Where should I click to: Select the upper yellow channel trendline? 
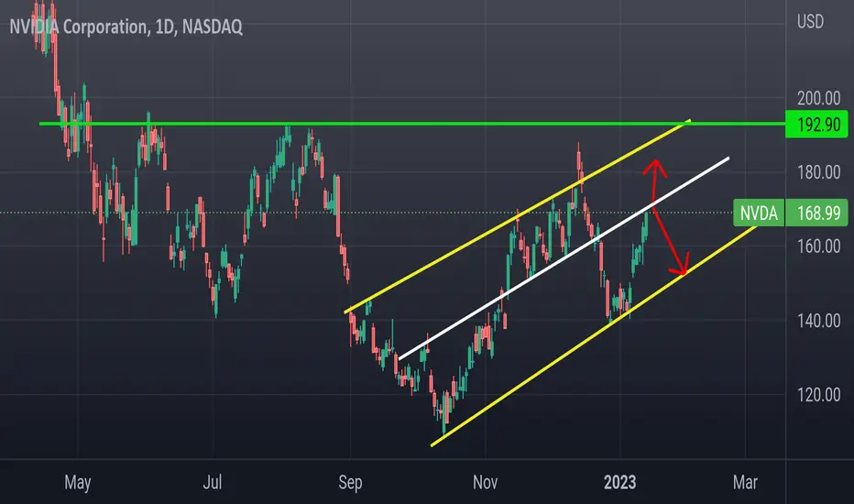(x=518, y=215)
